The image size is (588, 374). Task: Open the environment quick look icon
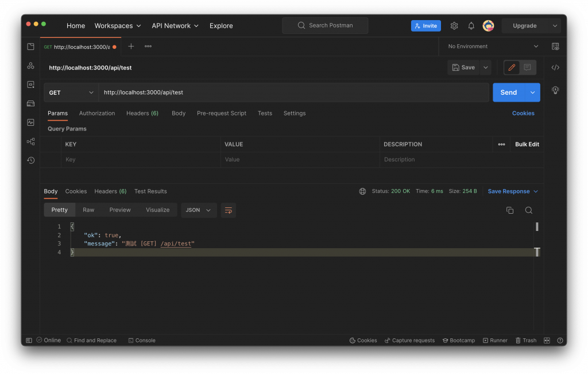[555, 47]
